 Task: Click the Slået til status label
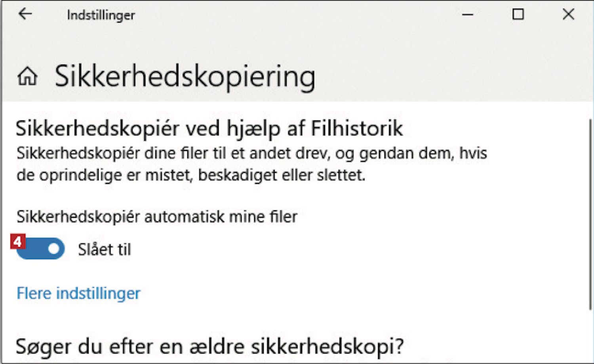pyautogui.click(x=105, y=250)
